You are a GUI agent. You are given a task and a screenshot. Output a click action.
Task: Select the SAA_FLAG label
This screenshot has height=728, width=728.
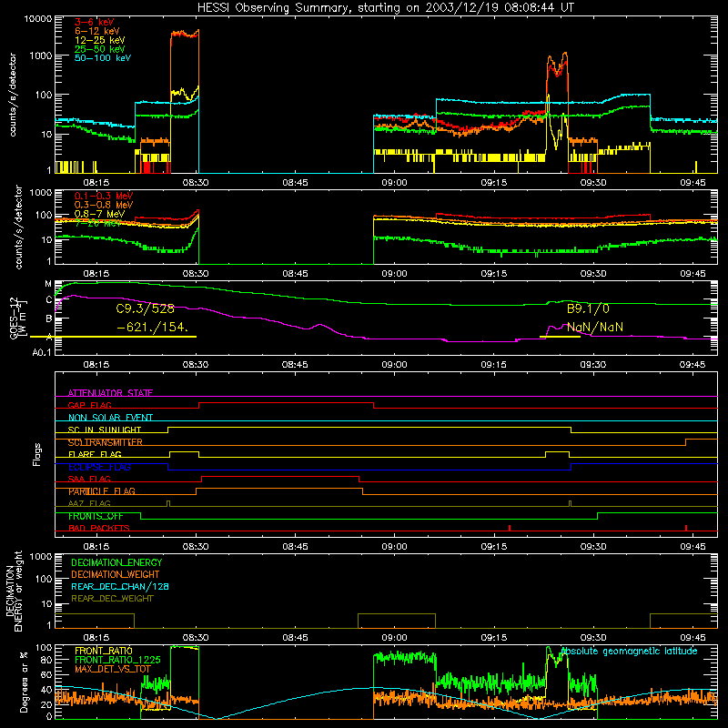click(89, 479)
